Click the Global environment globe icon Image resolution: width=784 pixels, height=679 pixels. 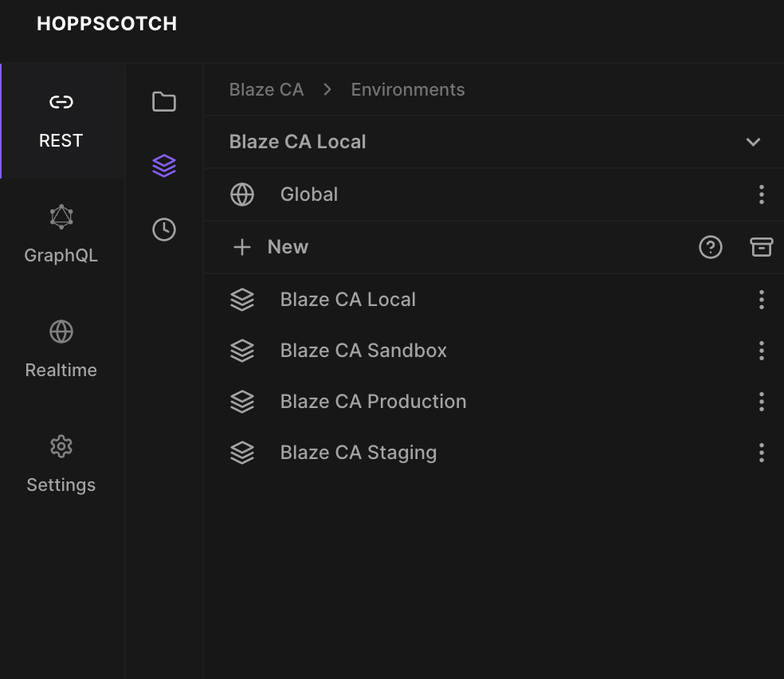[242, 194]
